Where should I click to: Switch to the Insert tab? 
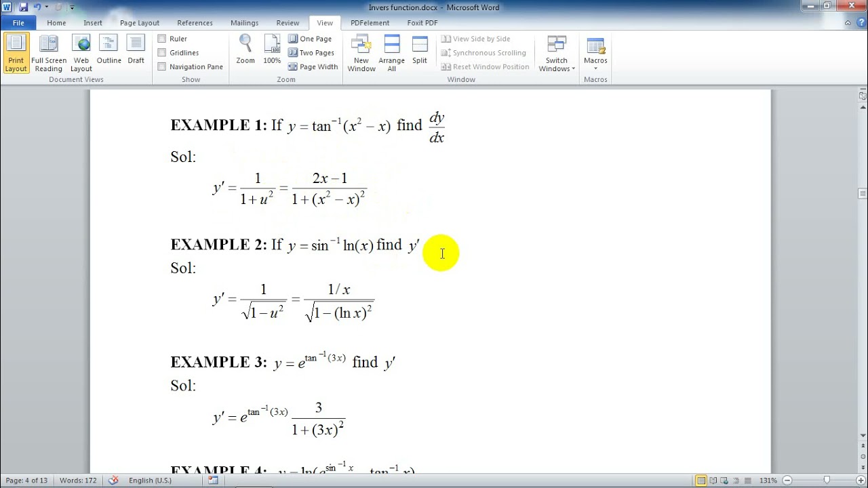coord(93,23)
